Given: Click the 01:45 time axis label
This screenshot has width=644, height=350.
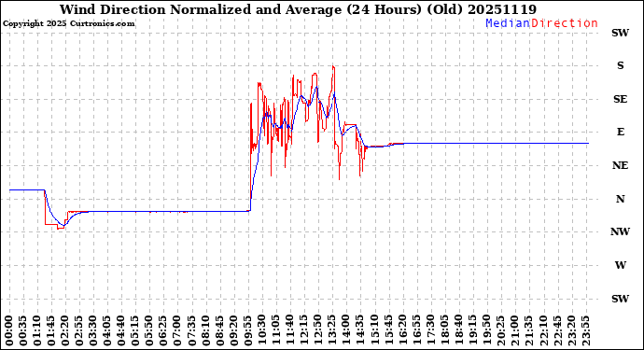Looking at the screenshot, I should pos(51,331).
